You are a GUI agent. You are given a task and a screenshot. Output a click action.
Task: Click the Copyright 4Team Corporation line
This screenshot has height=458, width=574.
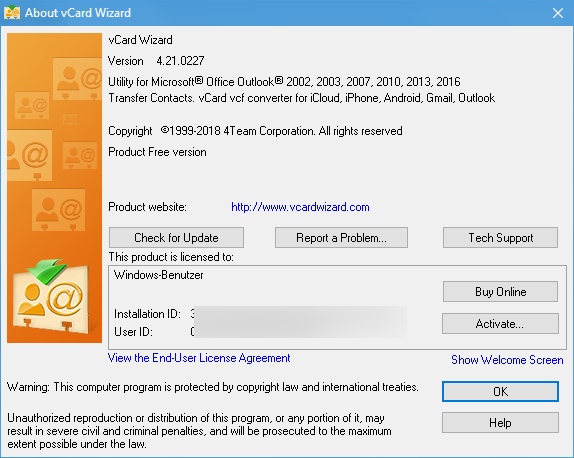pos(255,131)
